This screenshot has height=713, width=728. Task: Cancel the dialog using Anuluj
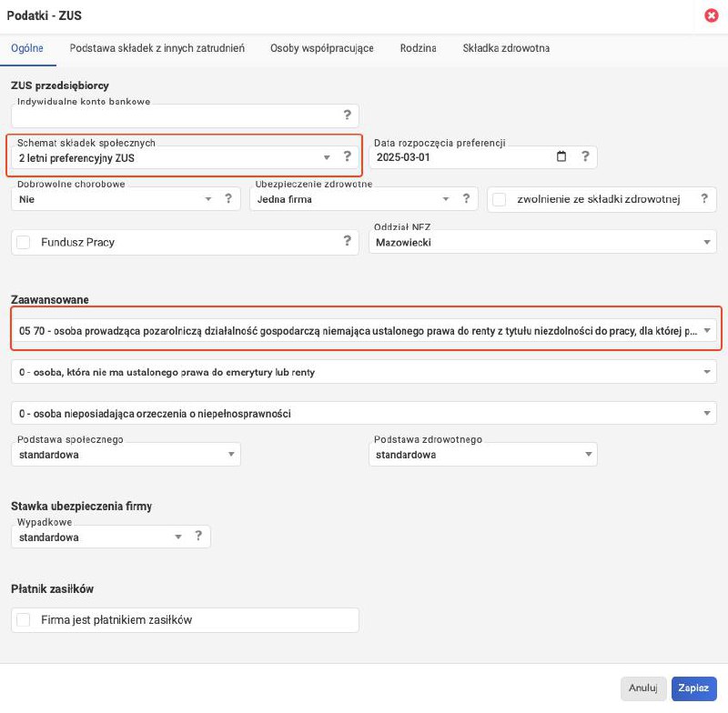click(643, 688)
